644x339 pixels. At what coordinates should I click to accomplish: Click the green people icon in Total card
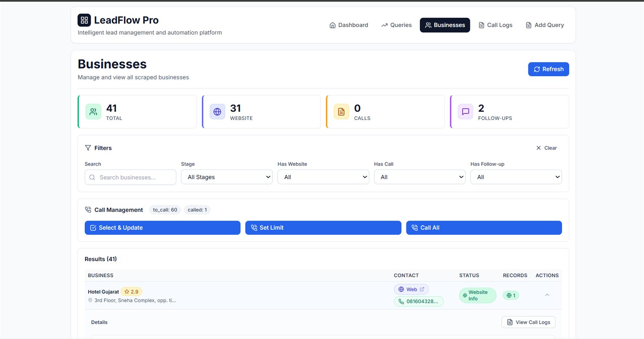tap(94, 112)
